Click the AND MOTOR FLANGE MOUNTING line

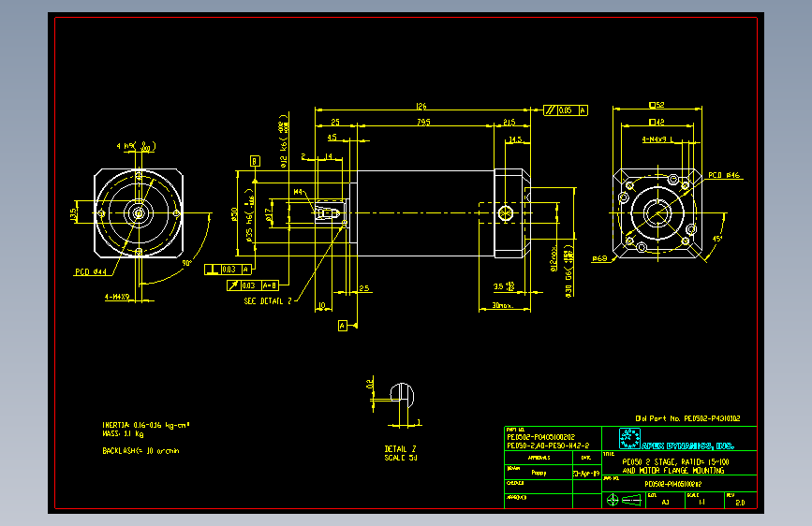click(673, 471)
